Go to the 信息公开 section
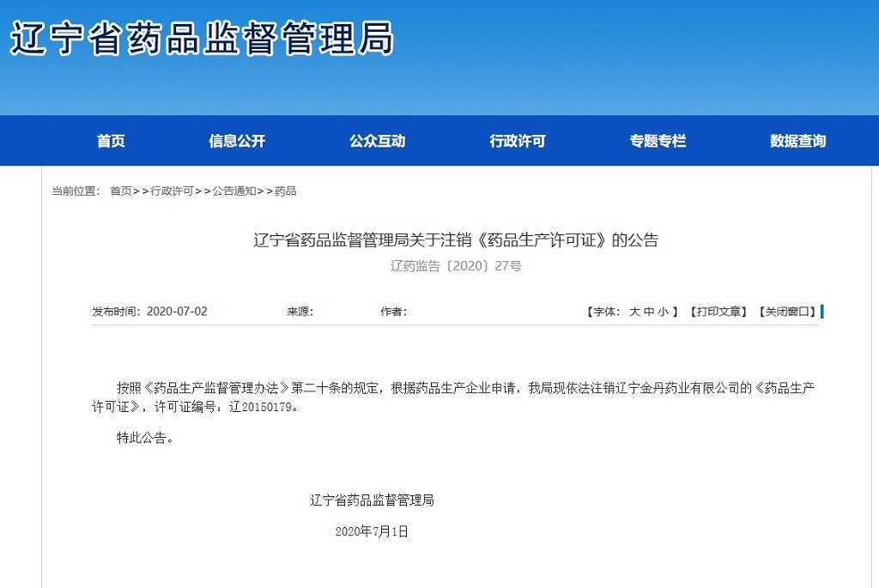 click(x=237, y=141)
